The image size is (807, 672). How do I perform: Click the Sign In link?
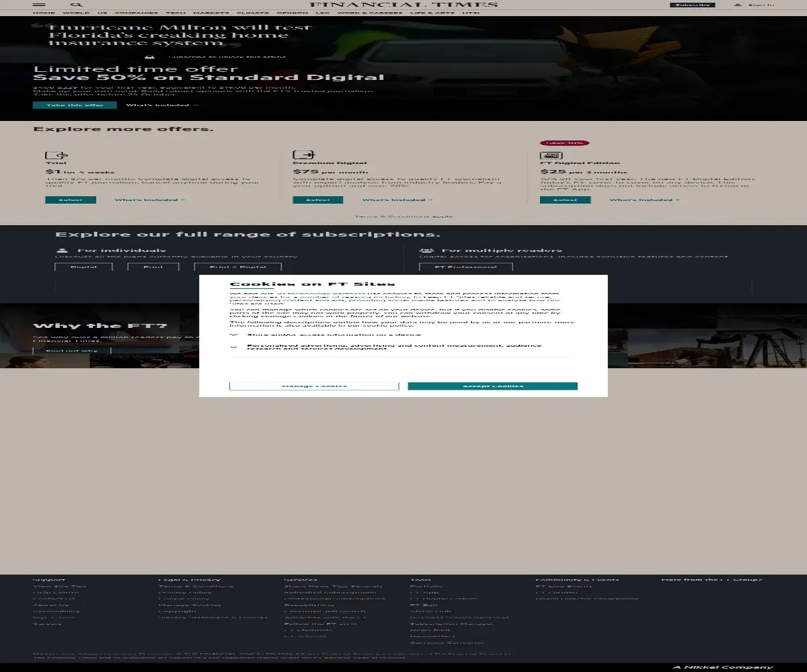pos(761,5)
